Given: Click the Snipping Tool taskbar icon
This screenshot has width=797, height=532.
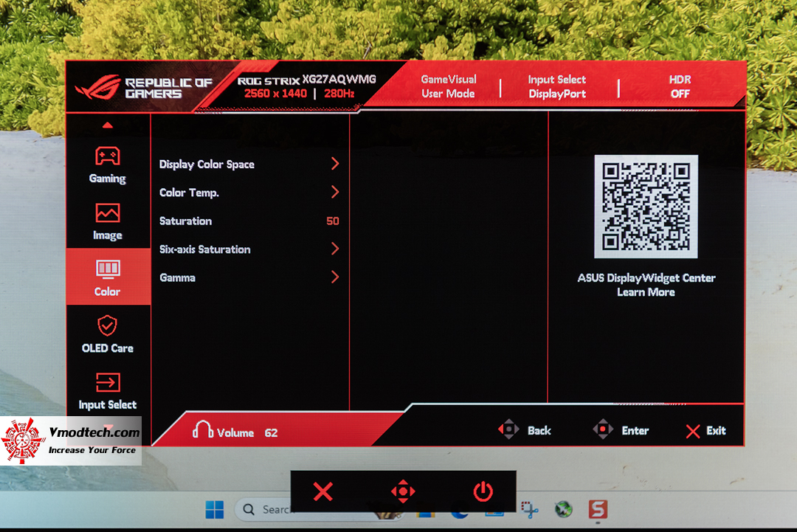Looking at the screenshot, I should click(530, 509).
